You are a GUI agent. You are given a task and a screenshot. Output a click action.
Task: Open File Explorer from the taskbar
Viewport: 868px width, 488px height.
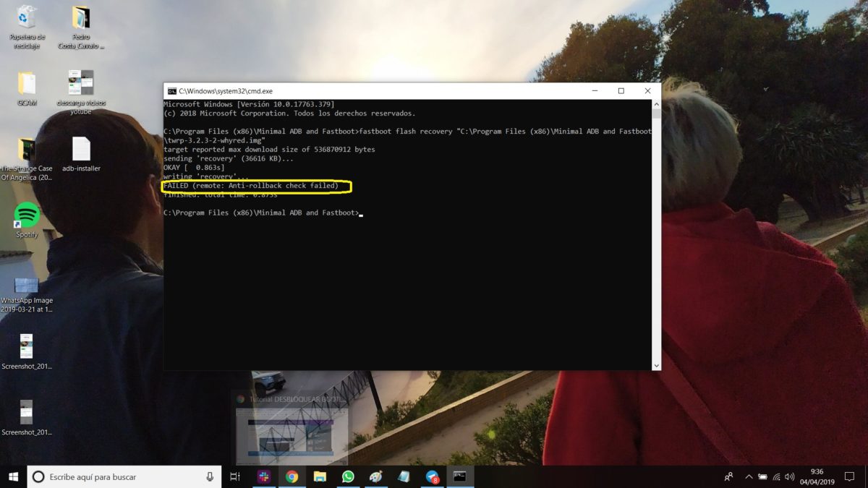coord(320,476)
